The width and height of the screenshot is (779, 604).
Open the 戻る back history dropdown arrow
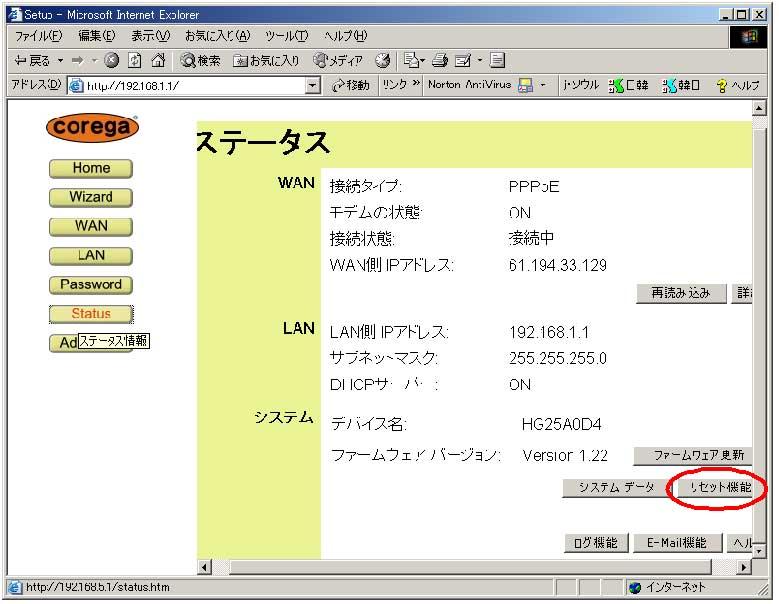point(59,61)
